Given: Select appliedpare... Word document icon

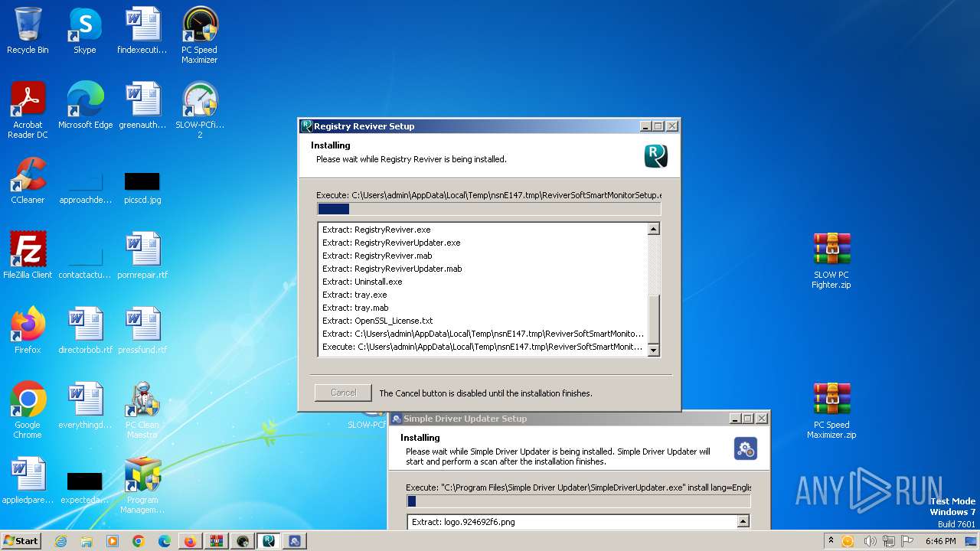Looking at the screenshot, I should click(x=28, y=481).
